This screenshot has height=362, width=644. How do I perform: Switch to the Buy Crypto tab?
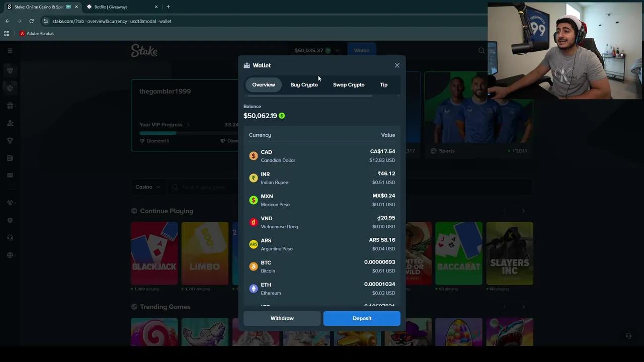(x=304, y=84)
